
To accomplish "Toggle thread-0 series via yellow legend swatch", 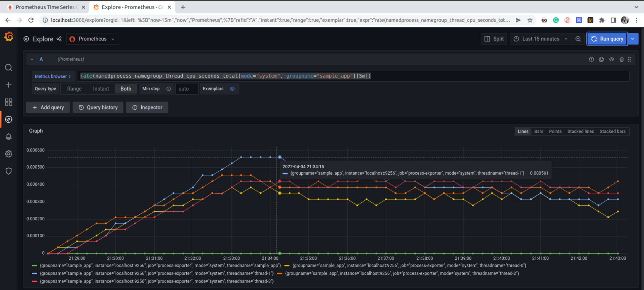I will [287, 266].
